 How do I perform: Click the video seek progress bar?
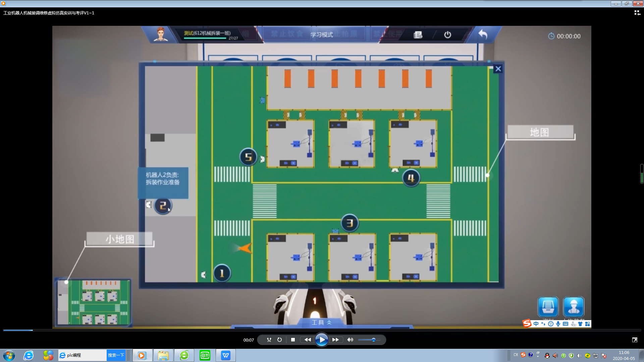[x=322, y=330]
